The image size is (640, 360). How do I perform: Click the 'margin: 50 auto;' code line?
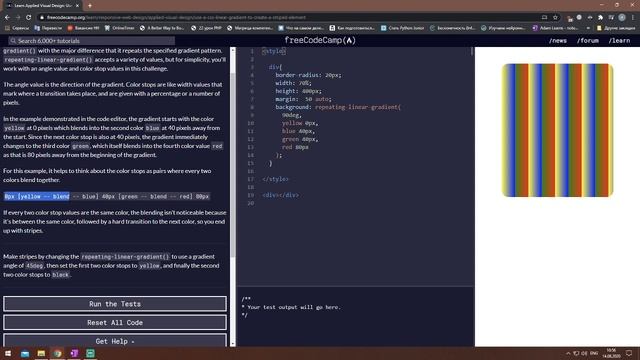point(303,99)
